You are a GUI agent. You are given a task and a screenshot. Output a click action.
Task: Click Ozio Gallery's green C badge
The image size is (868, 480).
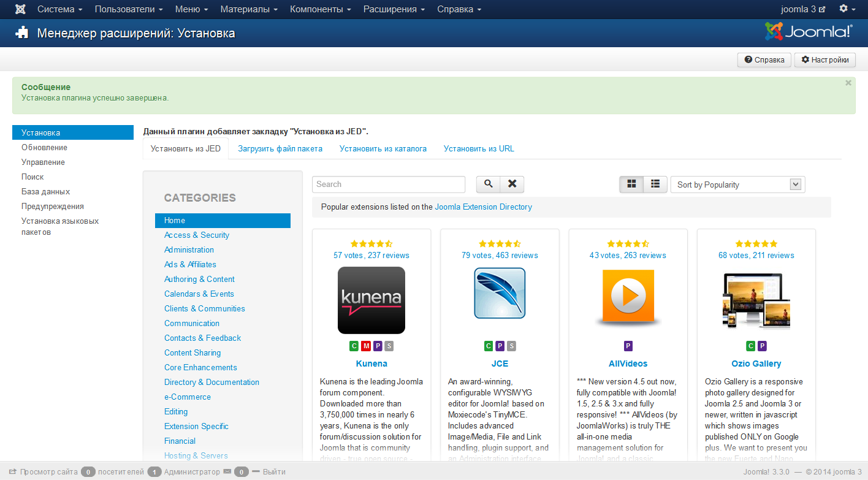pyautogui.click(x=751, y=346)
